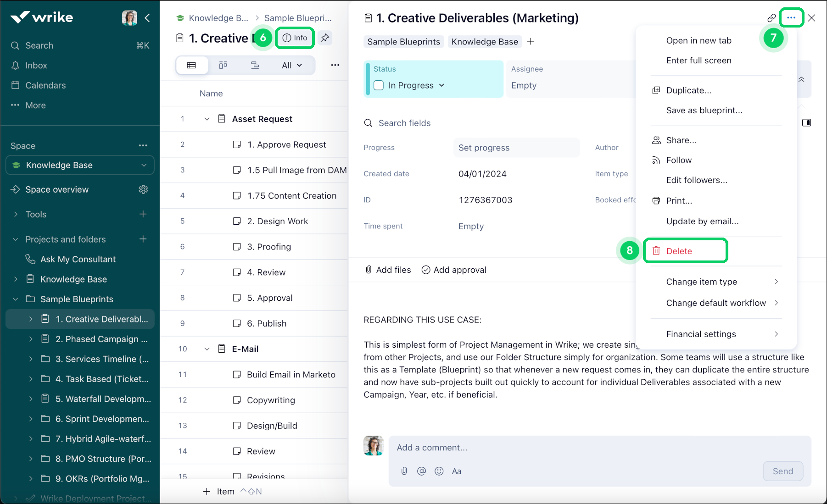827x504 pixels.
Task: Tick the 3. Proofing task checkbox
Action: (237, 247)
